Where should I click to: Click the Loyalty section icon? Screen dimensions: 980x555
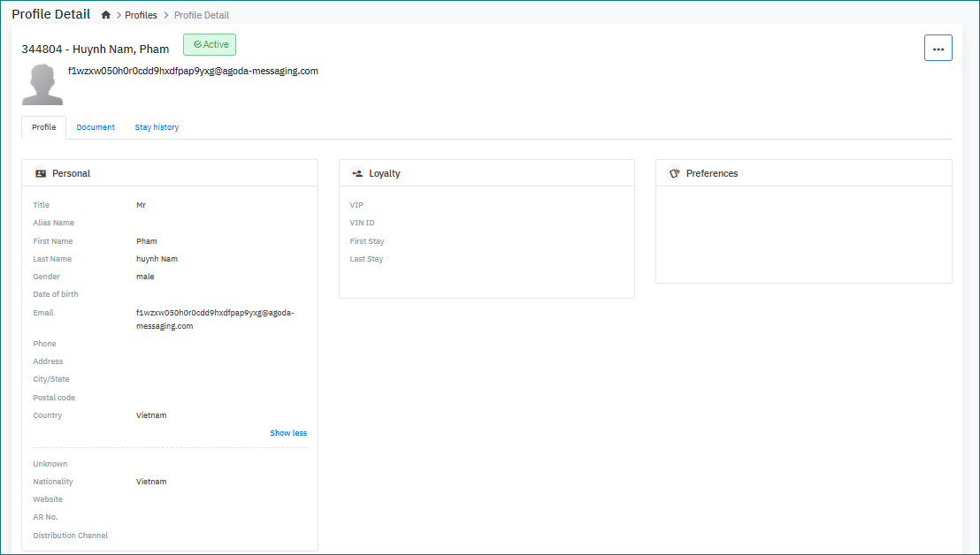pos(357,173)
